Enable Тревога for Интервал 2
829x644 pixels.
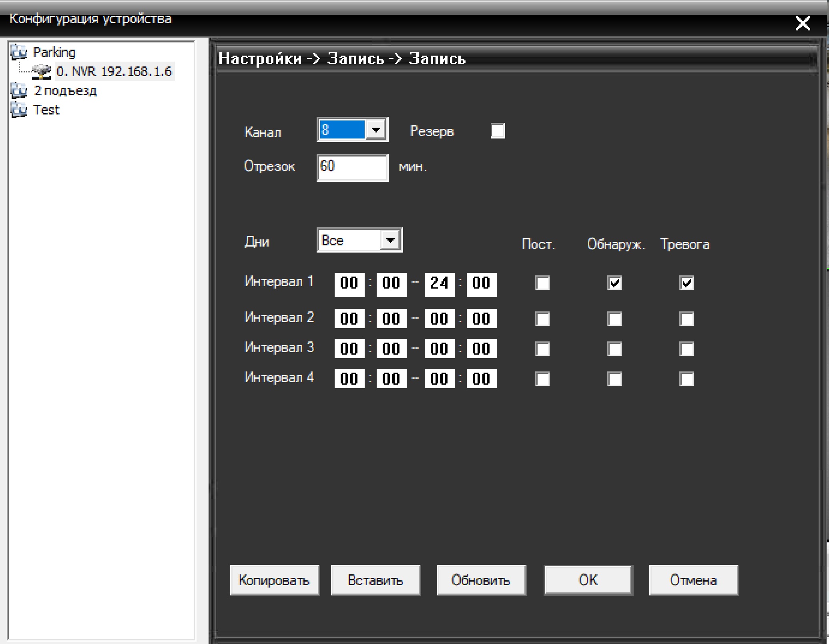686,319
